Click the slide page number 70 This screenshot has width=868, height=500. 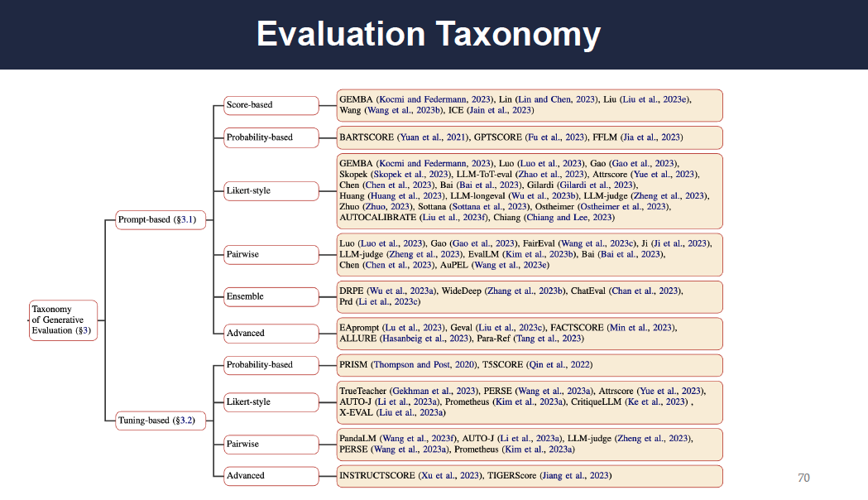[803, 478]
